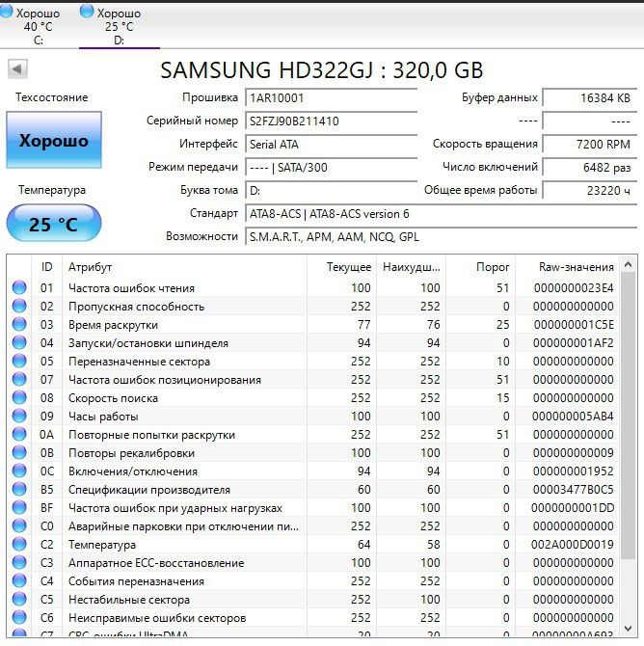Select the Нестабильные сектора attribute text

pos(129,600)
